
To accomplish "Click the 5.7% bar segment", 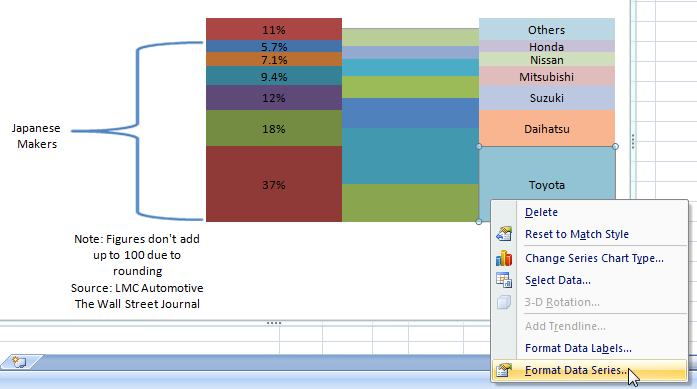I will coord(274,46).
